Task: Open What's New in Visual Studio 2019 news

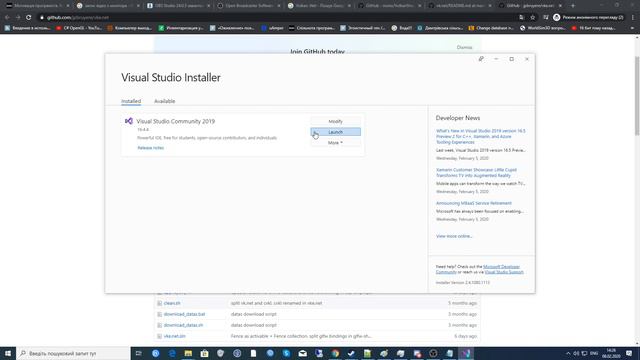Action: coord(481,136)
